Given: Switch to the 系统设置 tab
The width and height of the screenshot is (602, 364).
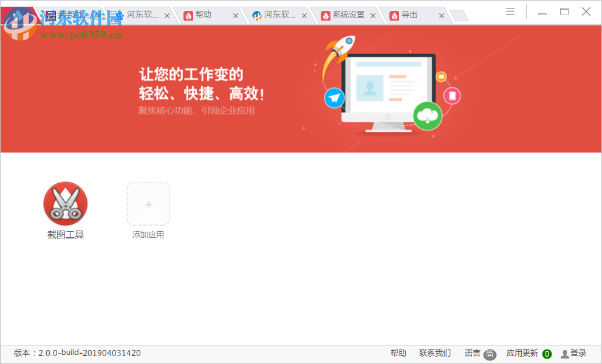Looking at the screenshot, I should tap(349, 15).
